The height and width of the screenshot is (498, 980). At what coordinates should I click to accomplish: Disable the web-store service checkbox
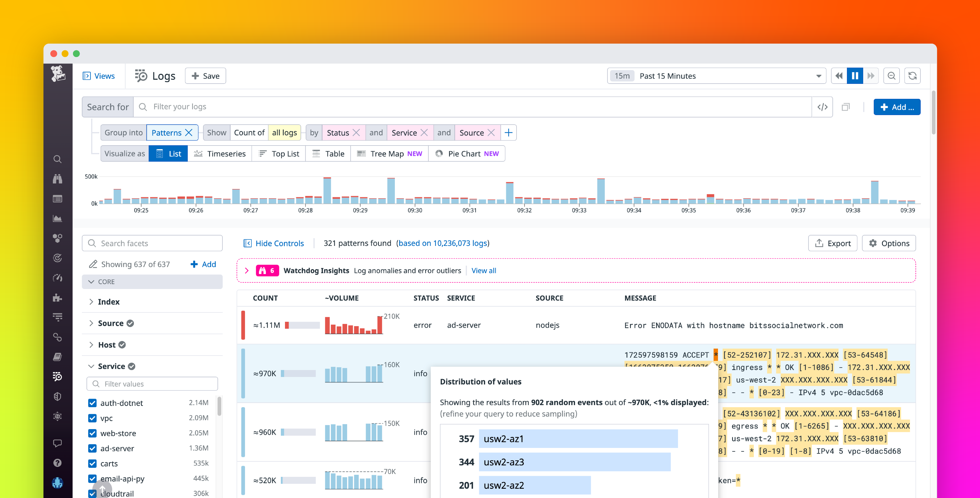coord(92,433)
